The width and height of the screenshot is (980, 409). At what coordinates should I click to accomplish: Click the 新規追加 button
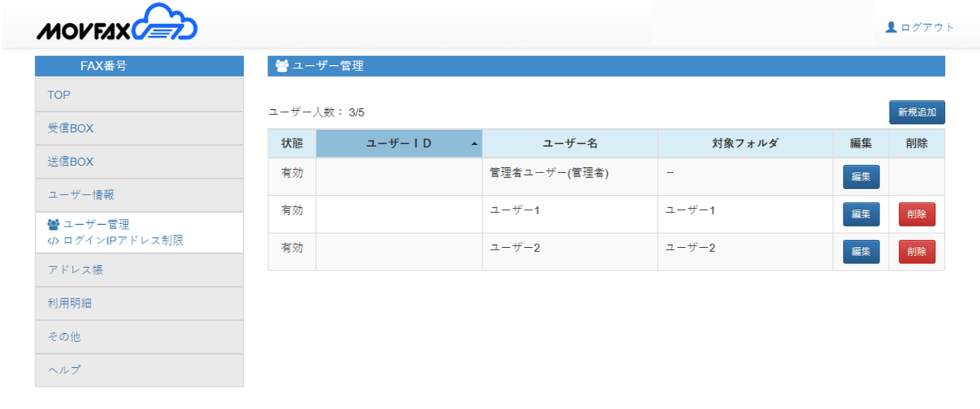pyautogui.click(x=917, y=112)
